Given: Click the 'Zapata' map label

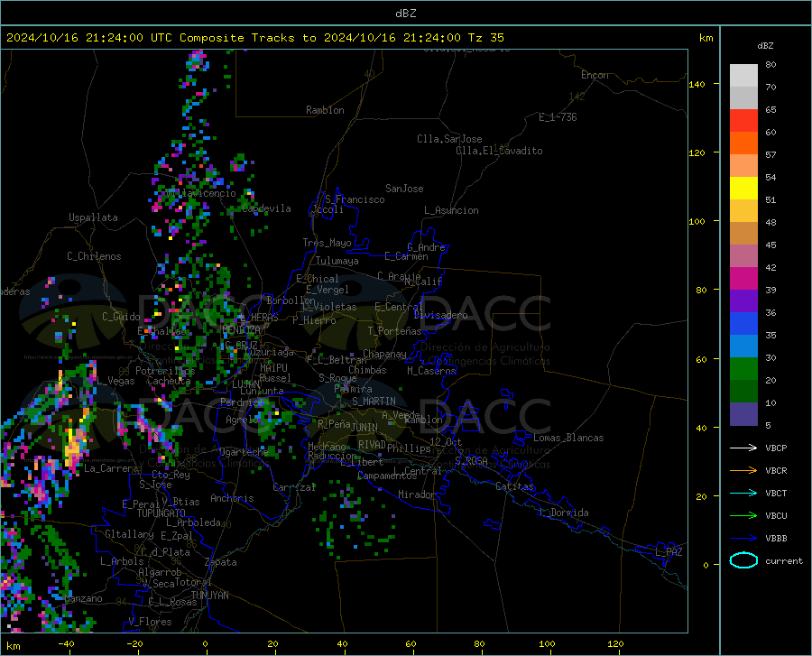Looking at the screenshot, I should pyautogui.click(x=221, y=562).
